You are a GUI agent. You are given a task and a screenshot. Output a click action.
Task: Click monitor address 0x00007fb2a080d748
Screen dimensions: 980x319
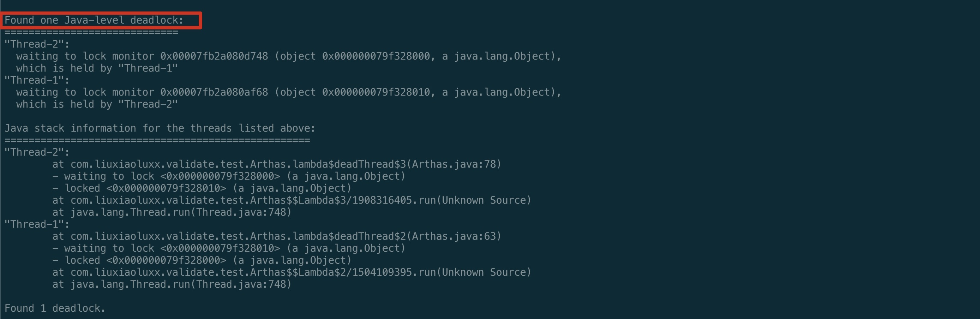click(214, 56)
